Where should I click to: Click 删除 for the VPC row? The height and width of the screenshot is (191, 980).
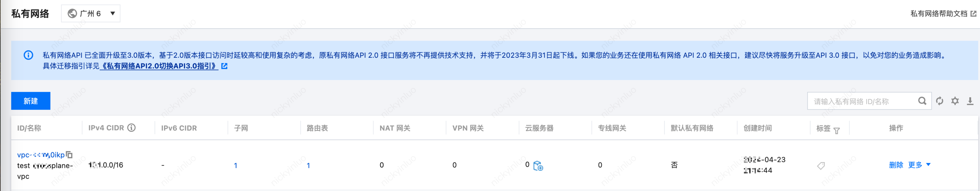click(896, 165)
